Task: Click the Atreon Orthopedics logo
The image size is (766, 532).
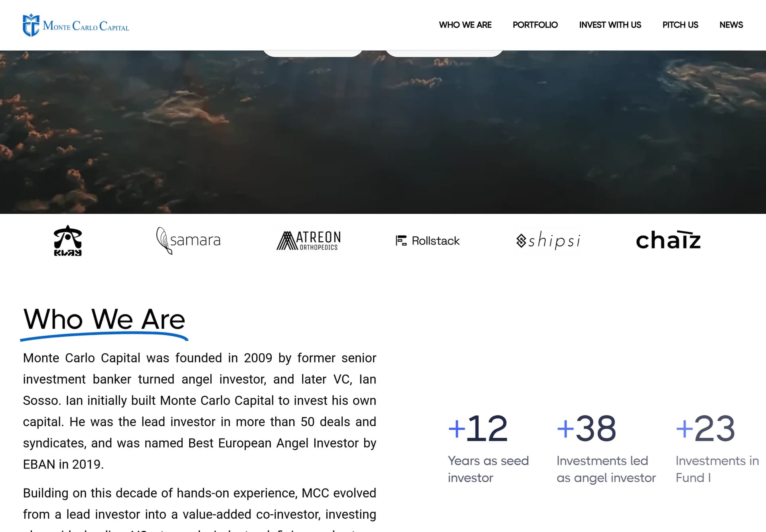Action: pyautogui.click(x=309, y=240)
